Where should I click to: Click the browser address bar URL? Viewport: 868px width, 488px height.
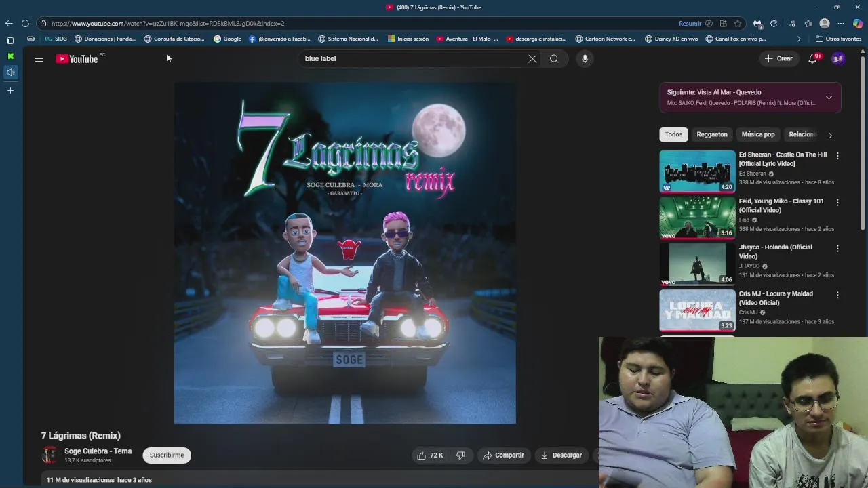point(167,24)
